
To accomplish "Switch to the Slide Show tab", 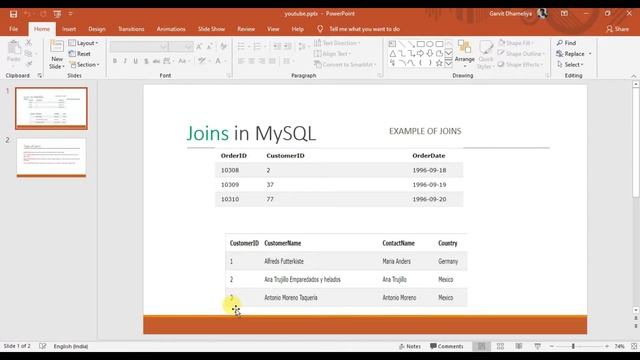I will pyautogui.click(x=211, y=29).
